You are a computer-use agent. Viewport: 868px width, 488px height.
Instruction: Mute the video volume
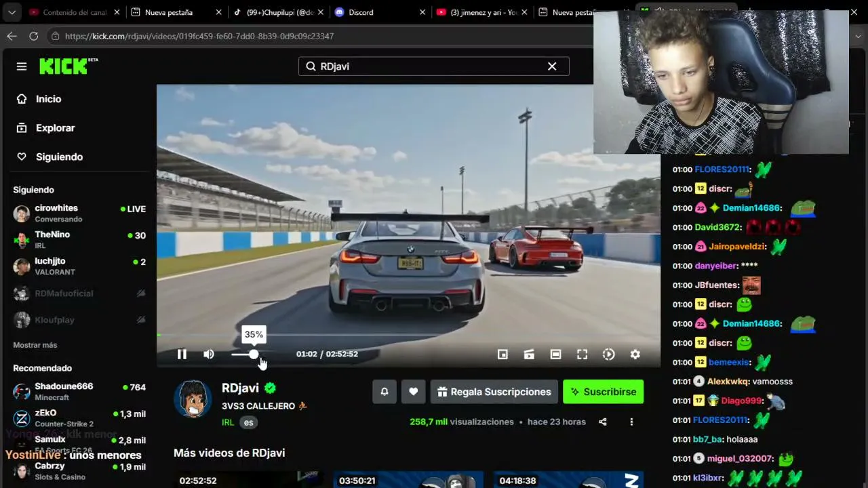point(209,354)
